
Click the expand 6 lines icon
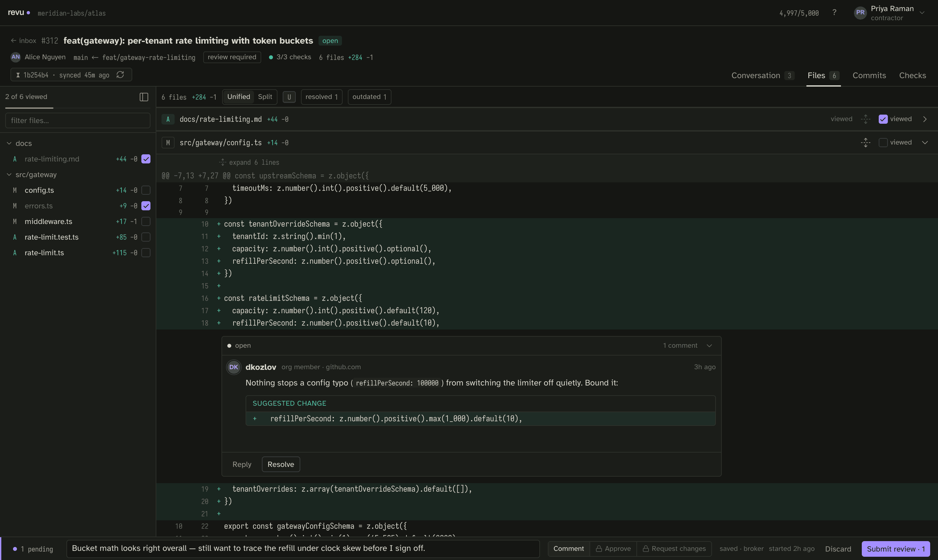point(222,162)
